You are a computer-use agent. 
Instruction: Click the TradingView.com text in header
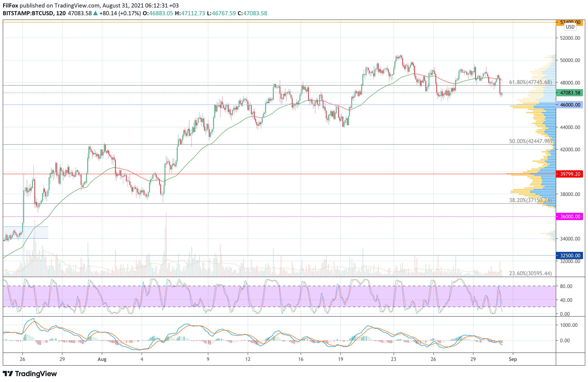point(77,5)
